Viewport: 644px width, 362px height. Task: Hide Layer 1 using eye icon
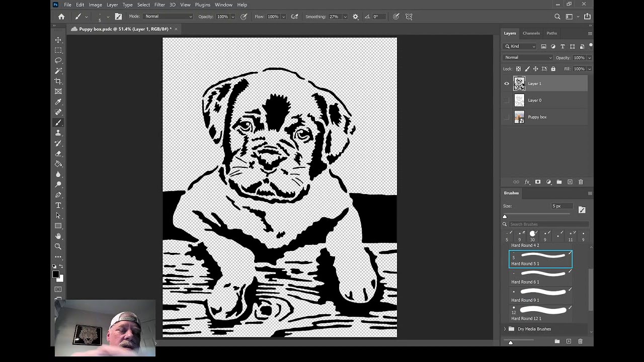pos(507,83)
